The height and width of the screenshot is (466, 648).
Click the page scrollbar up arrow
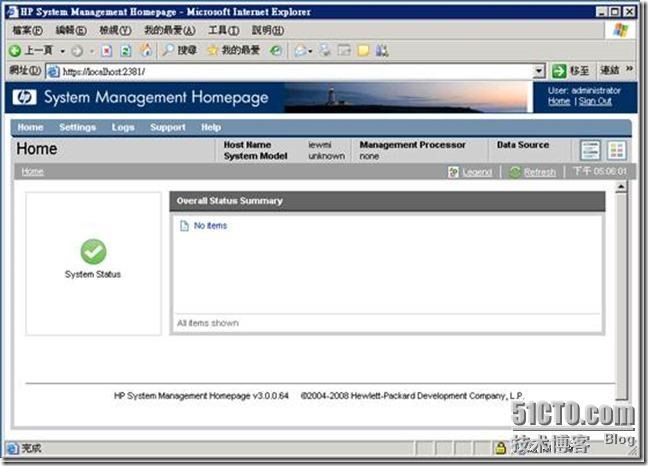[621, 187]
